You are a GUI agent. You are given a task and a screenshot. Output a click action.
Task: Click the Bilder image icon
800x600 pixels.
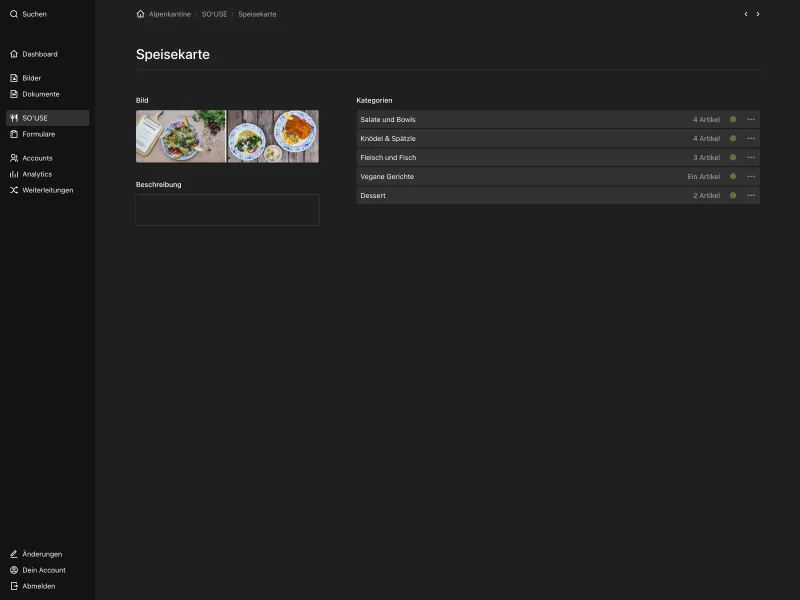[x=13, y=77]
